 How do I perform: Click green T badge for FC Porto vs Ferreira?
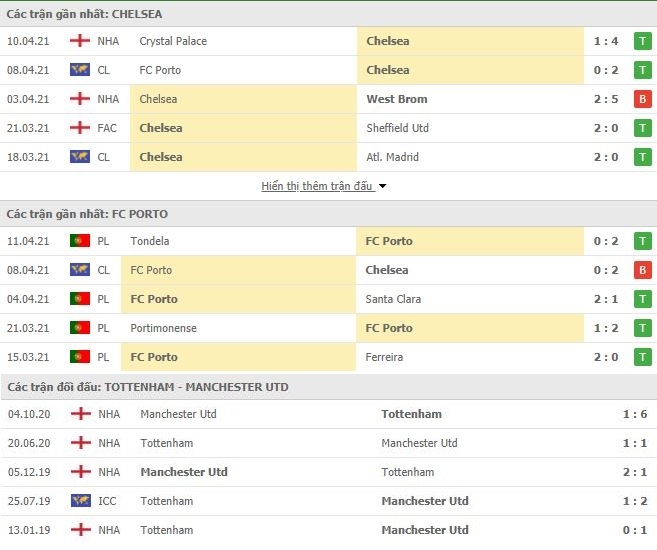pyautogui.click(x=642, y=357)
